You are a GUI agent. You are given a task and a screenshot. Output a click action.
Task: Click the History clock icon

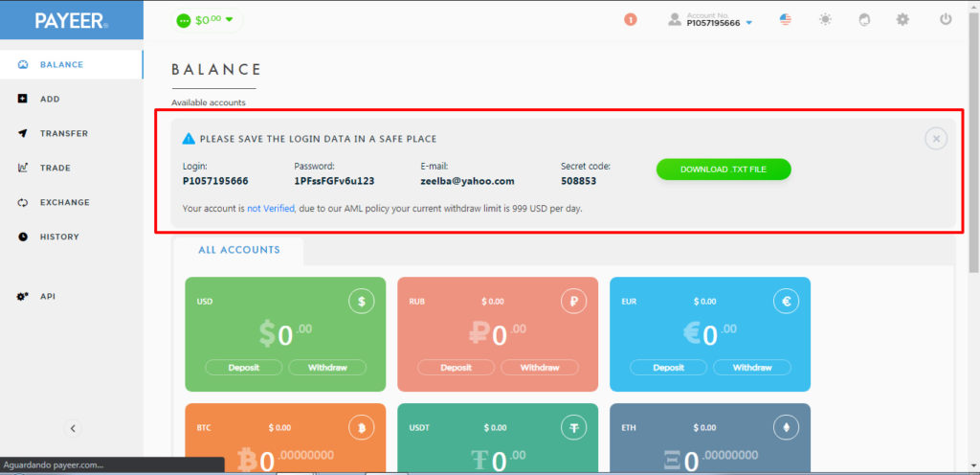pos(23,237)
